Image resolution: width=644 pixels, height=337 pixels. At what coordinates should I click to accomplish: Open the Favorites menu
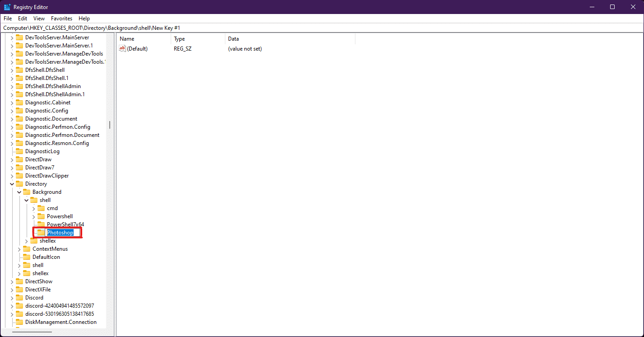click(x=61, y=19)
